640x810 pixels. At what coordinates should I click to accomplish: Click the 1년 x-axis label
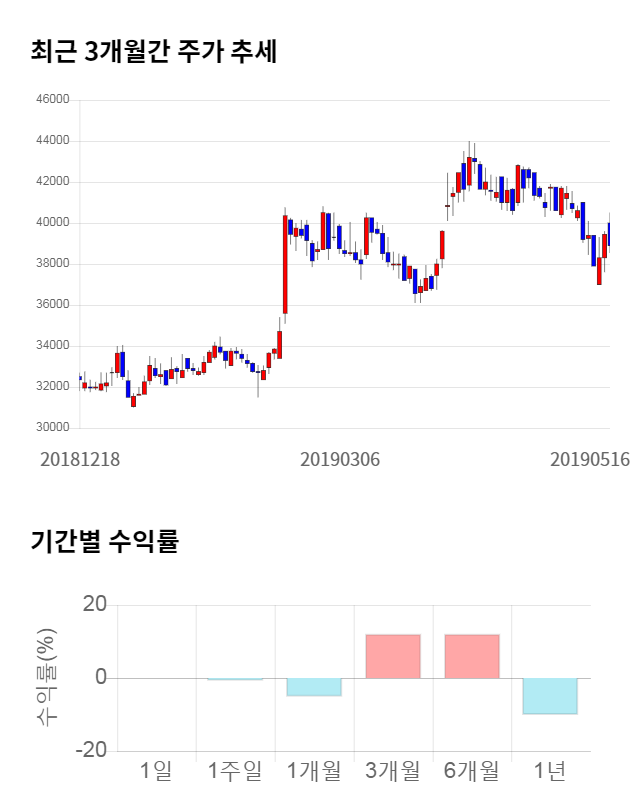550,770
